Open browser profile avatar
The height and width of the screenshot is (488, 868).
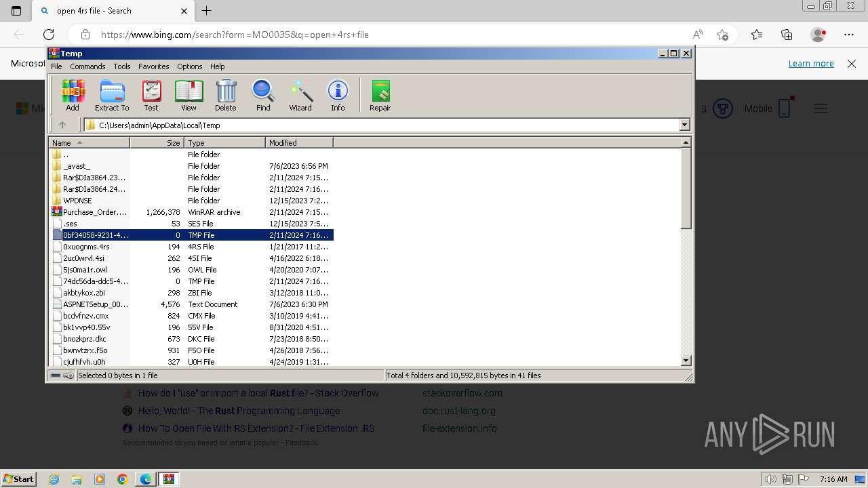(x=818, y=35)
